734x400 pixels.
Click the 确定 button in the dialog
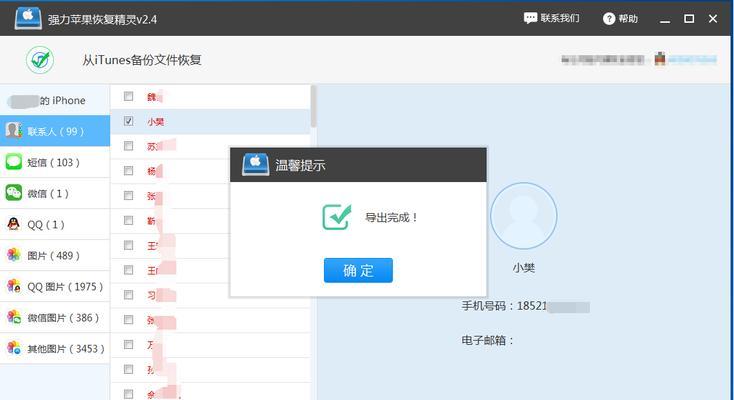click(358, 270)
